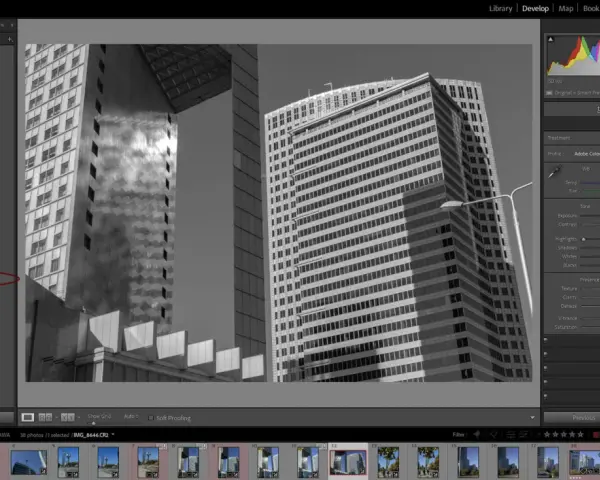Select the highlighted thumbnail number 12
The width and height of the screenshot is (600, 480).
point(348,462)
